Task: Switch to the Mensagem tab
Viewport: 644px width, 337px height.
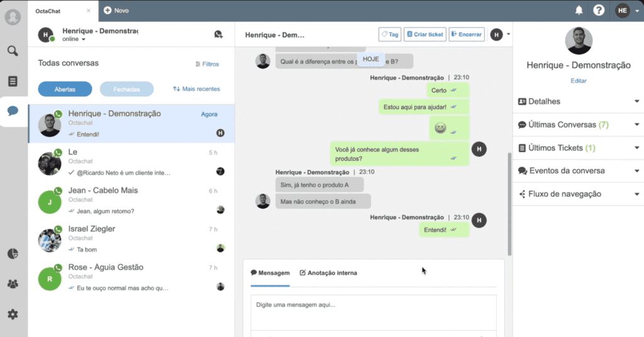Action: pos(270,273)
